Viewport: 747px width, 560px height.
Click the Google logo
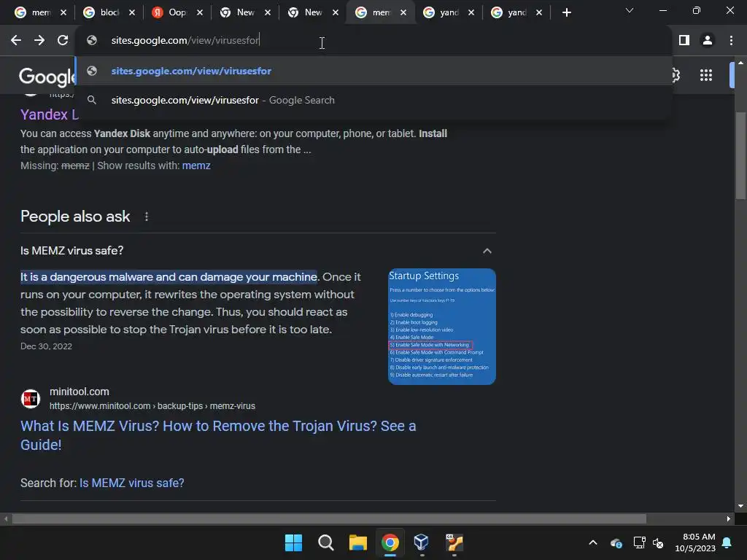(x=47, y=76)
